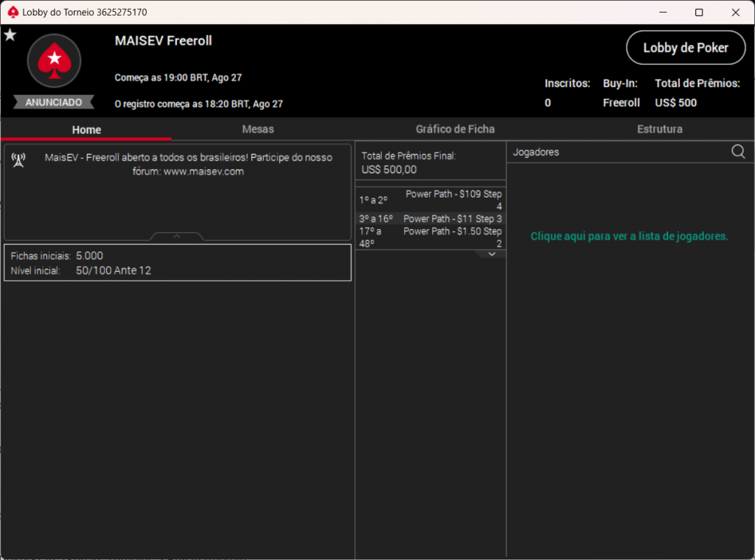Click the players search magnifier icon
755x560 pixels.
point(738,152)
